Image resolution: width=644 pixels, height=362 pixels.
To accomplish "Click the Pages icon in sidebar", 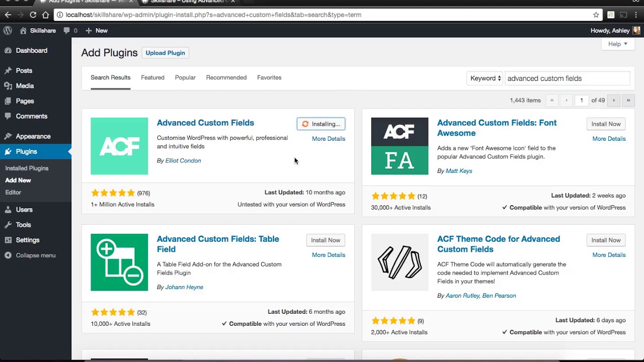I will tap(8, 101).
